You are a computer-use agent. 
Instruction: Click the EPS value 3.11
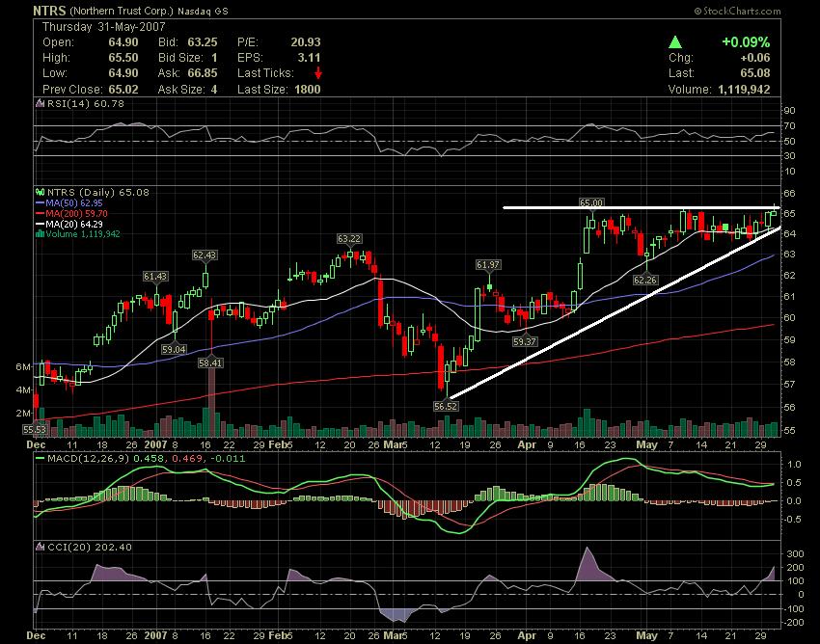coord(309,58)
